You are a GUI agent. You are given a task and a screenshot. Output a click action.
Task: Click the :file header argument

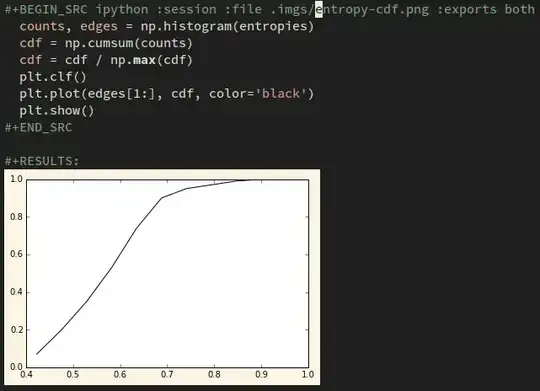click(x=243, y=9)
